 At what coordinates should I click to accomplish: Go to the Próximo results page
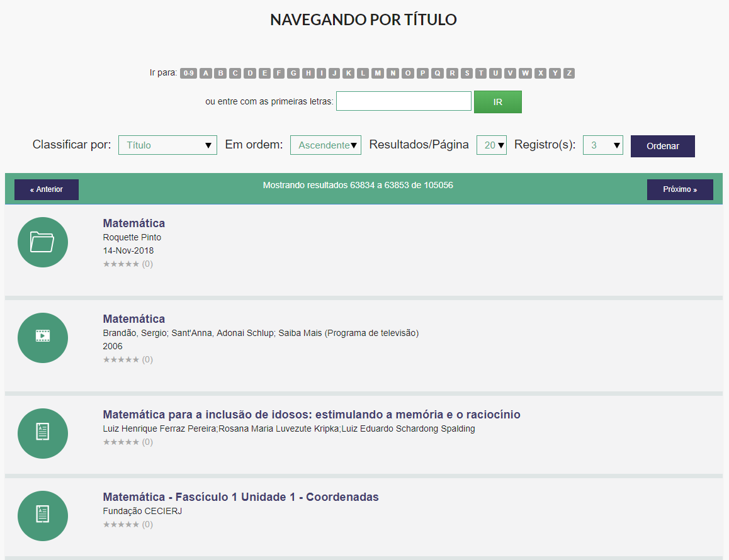pyautogui.click(x=679, y=189)
